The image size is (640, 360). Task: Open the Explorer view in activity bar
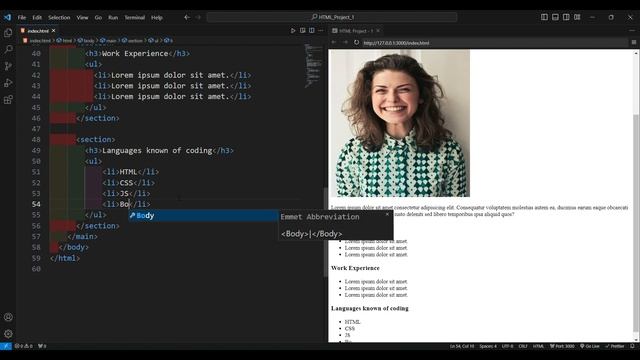point(8,33)
